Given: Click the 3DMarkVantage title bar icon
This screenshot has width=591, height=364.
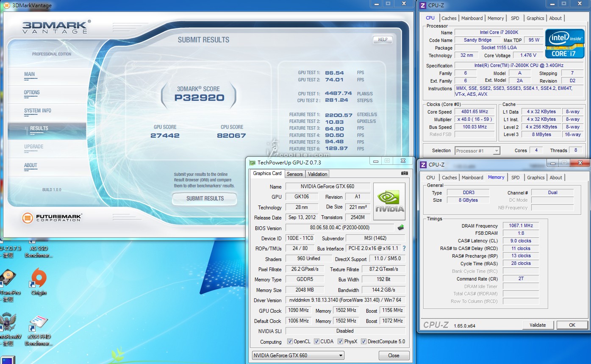Looking at the screenshot, I should pyautogui.click(x=7, y=6).
